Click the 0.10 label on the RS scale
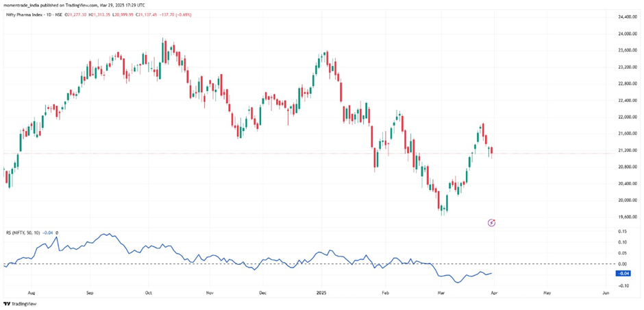The width and height of the screenshot is (644, 310). click(623, 242)
